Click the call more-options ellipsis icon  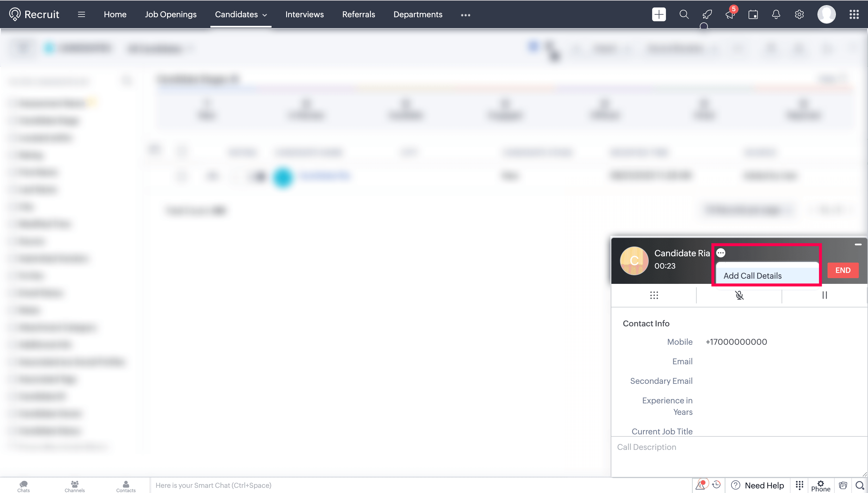point(720,253)
